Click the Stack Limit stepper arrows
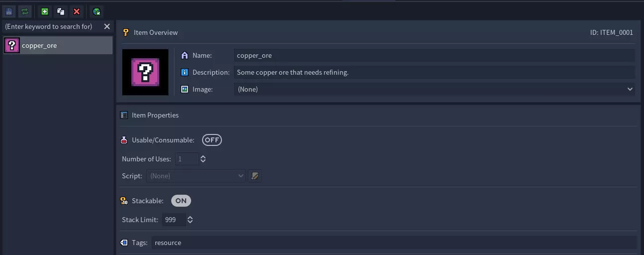This screenshot has width=644, height=255. tap(190, 220)
